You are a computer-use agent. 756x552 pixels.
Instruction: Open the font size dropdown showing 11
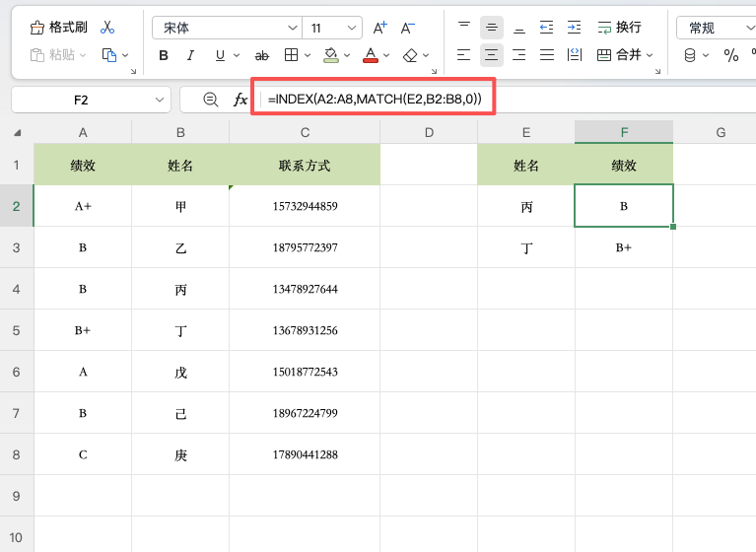(x=332, y=28)
